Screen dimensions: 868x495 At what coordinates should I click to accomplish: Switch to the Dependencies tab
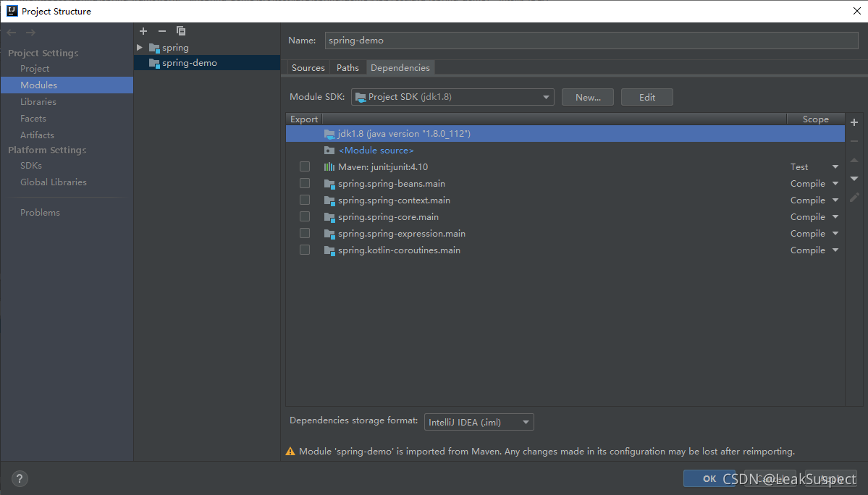400,67
